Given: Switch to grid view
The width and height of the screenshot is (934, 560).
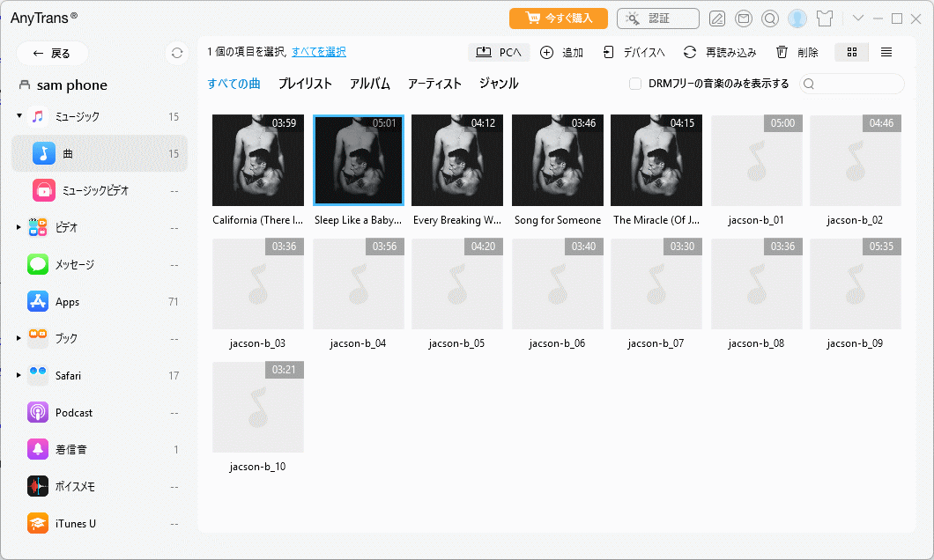Looking at the screenshot, I should [852, 52].
